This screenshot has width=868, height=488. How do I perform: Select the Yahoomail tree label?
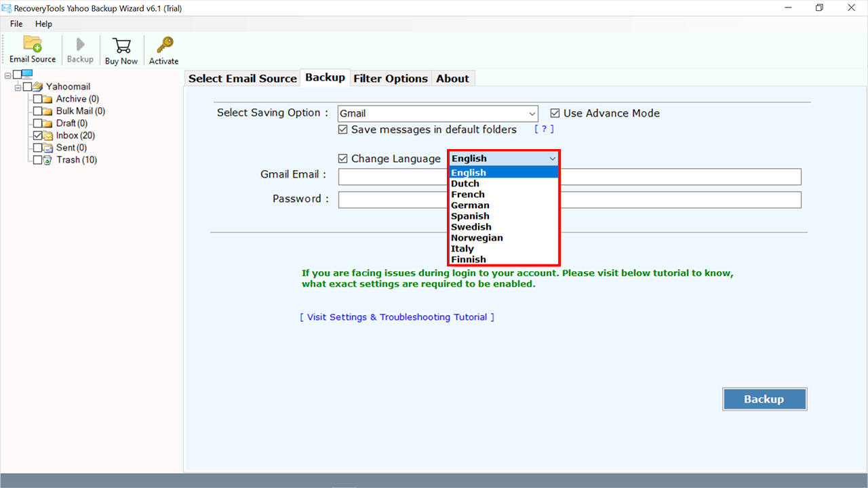pyautogui.click(x=68, y=87)
